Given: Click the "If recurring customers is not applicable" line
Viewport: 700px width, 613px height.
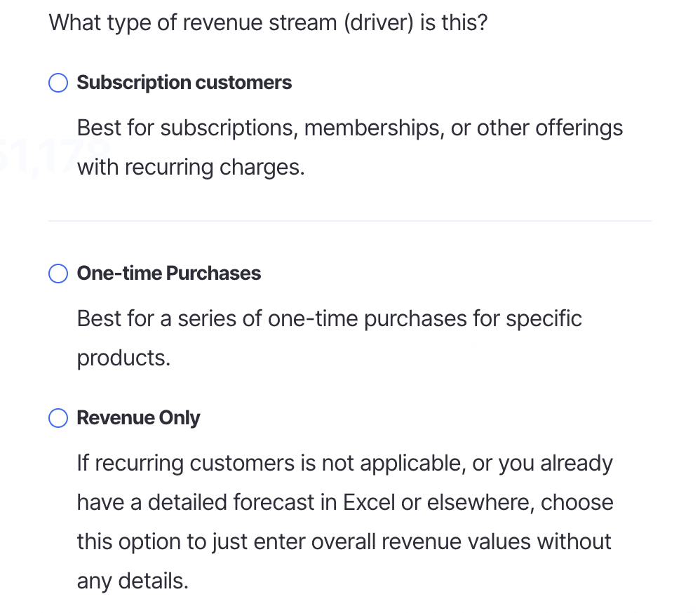Looking at the screenshot, I should pos(344,464).
